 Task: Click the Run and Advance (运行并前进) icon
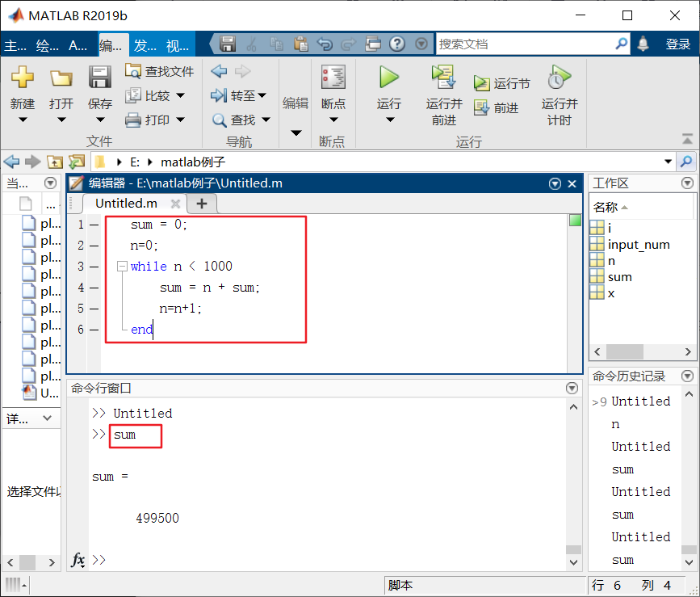click(x=444, y=77)
